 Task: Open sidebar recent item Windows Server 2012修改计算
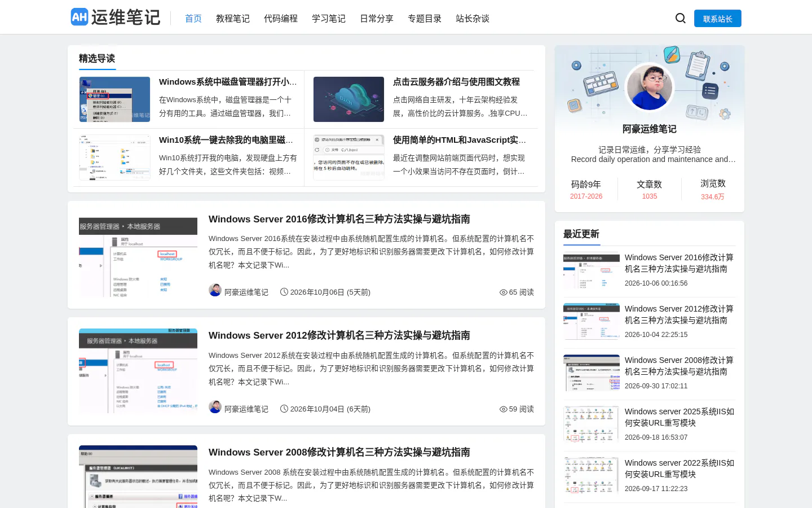tap(679, 314)
